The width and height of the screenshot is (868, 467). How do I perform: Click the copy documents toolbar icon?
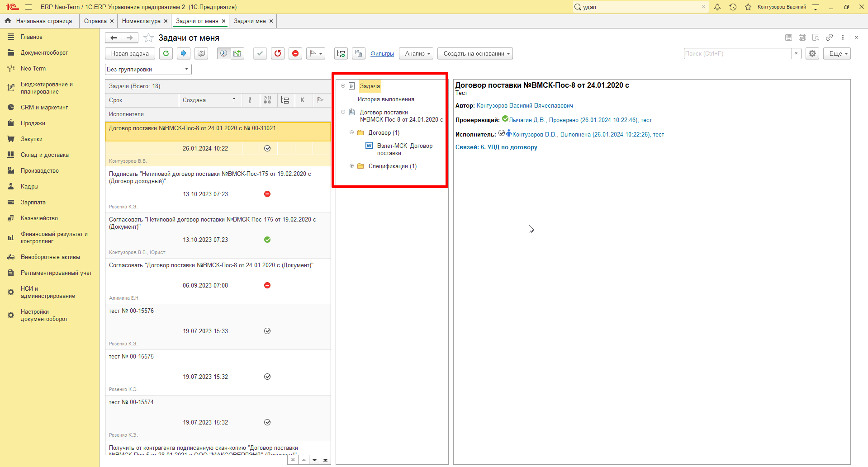[359, 53]
